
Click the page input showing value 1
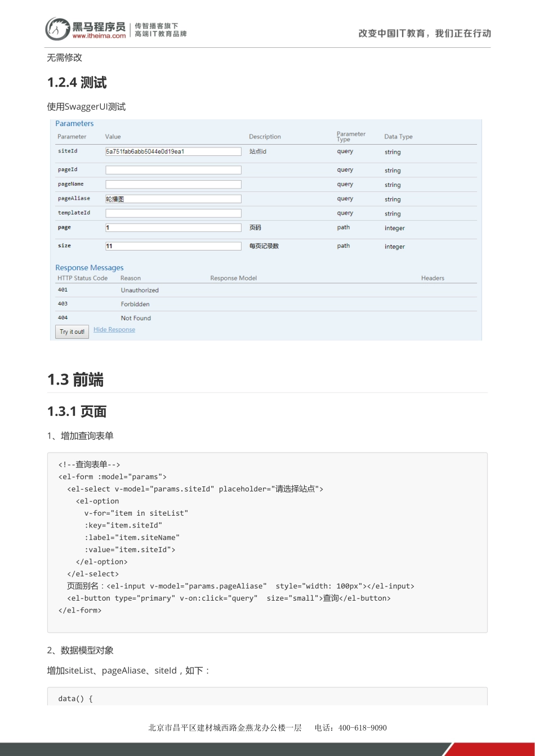point(173,227)
